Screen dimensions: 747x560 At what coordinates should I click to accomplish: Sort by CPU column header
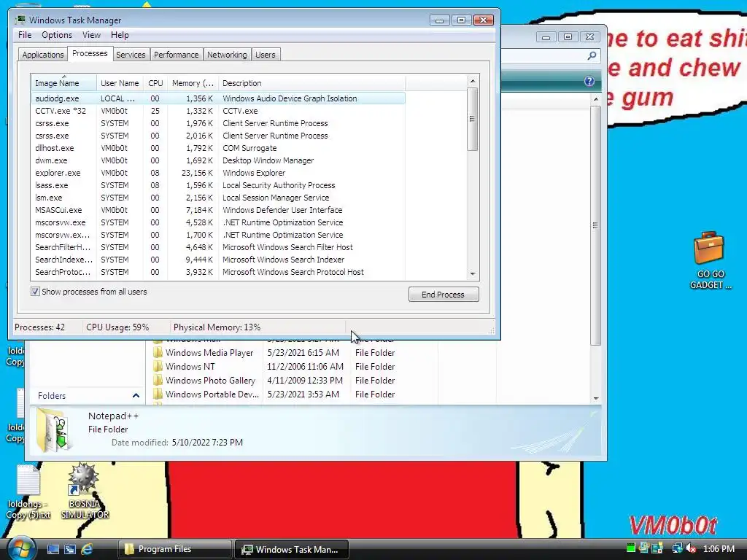pyautogui.click(x=155, y=83)
